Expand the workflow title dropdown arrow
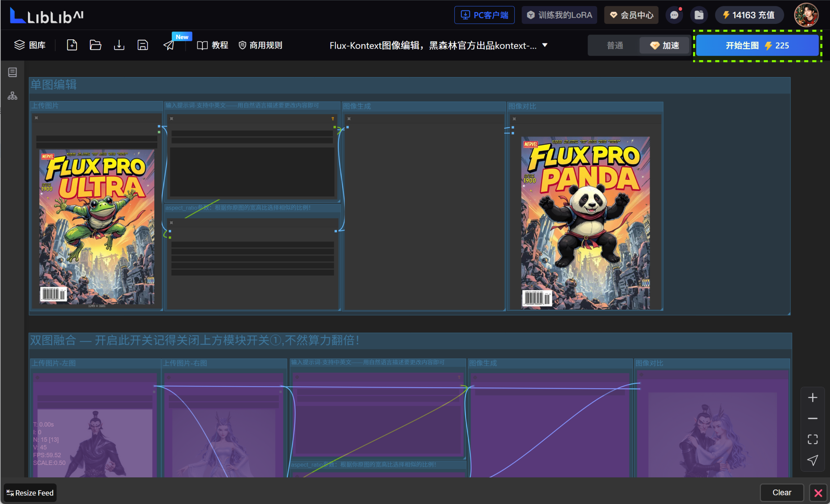 [545, 45]
